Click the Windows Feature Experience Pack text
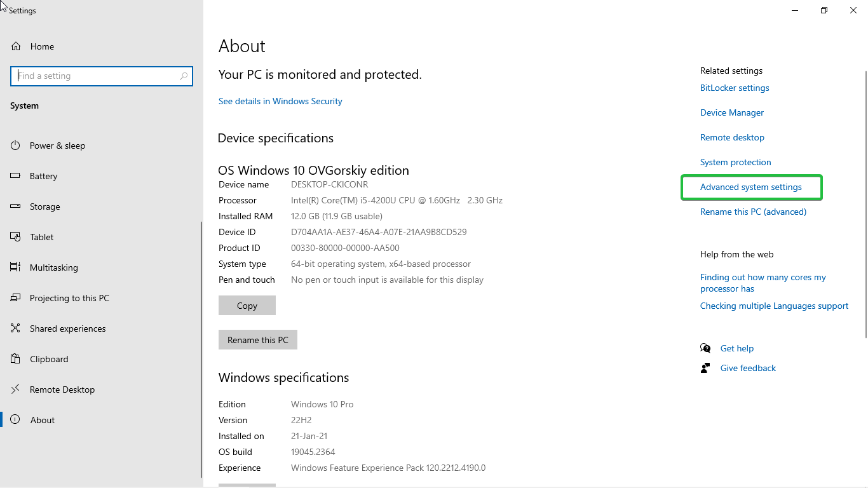 click(x=388, y=468)
